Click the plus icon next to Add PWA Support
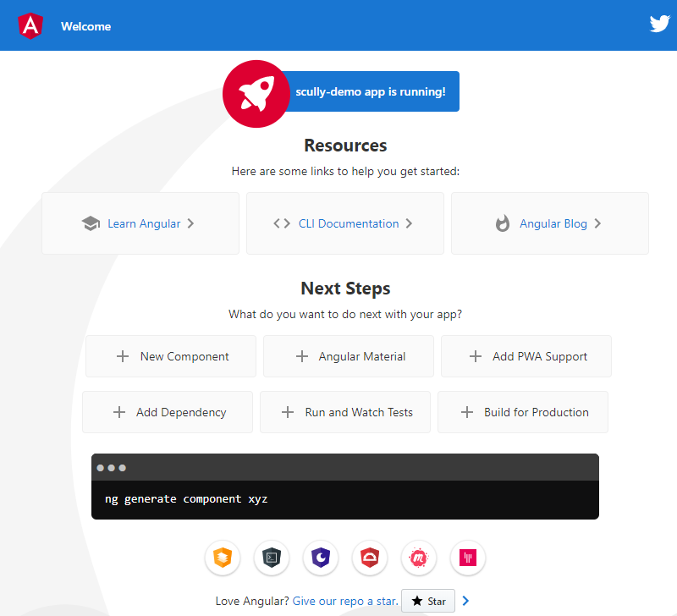This screenshot has width=677, height=616. (476, 356)
